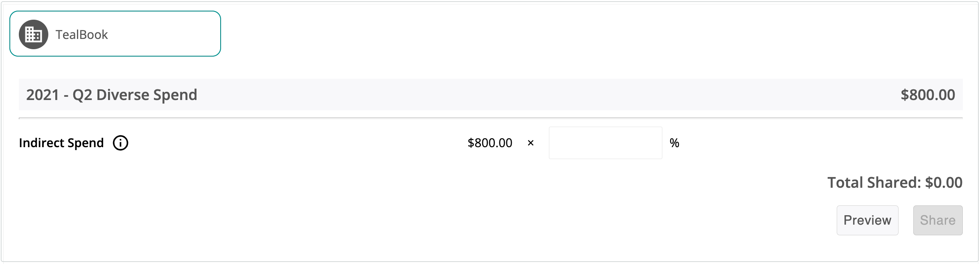Image resolution: width=980 pixels, height=264 pixels.
Task: Click the grey header bar's empty middle area
Action: 491,95
